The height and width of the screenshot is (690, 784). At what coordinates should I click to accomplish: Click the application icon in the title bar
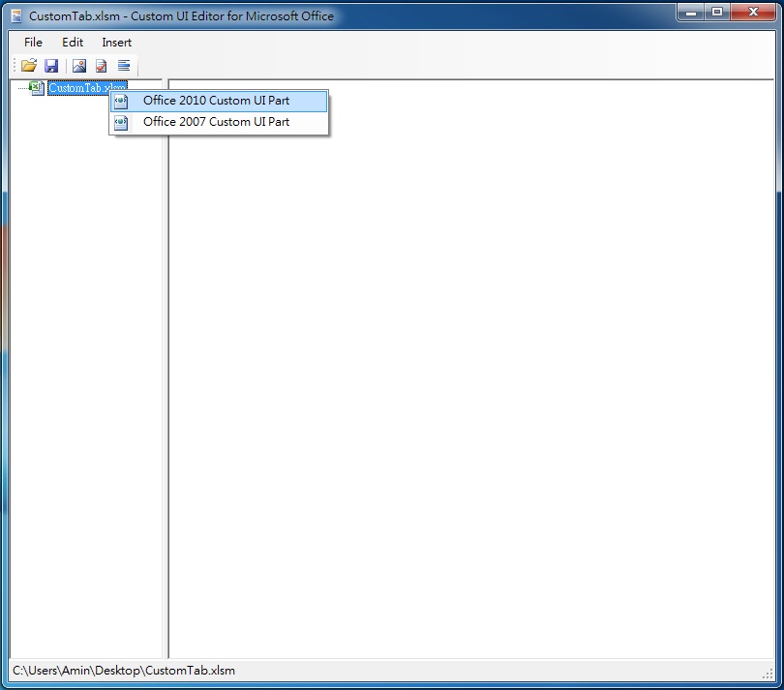click(15, 14)
